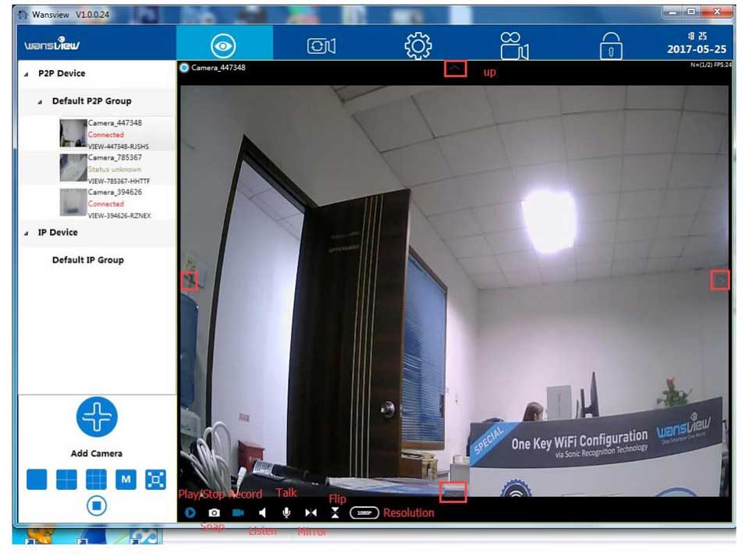
Task: Pan the camera up with the arrow
Action: pos(456,69)
